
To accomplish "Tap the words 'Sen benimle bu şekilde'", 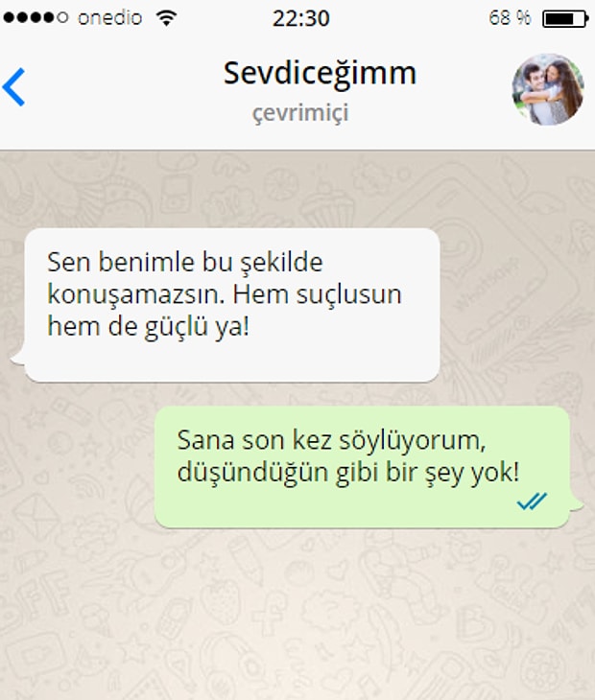I will tap(185, 262).
